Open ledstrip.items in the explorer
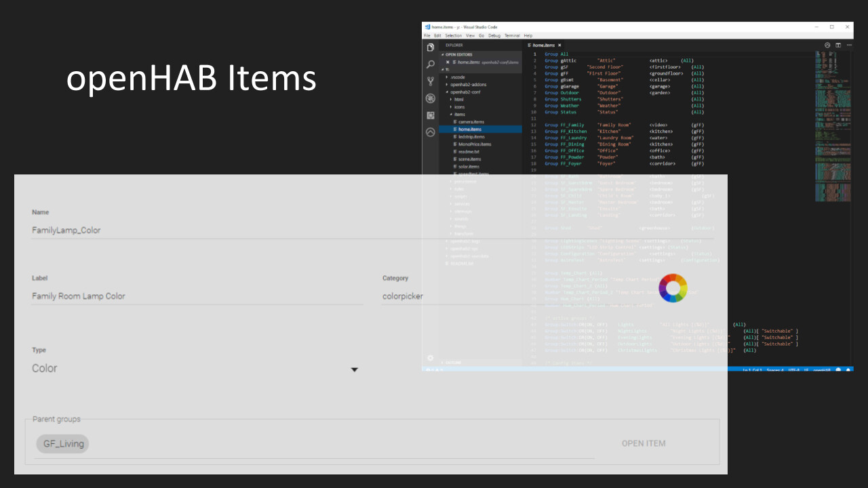This screenshot has height=488, width=868. tap(481, 136)
